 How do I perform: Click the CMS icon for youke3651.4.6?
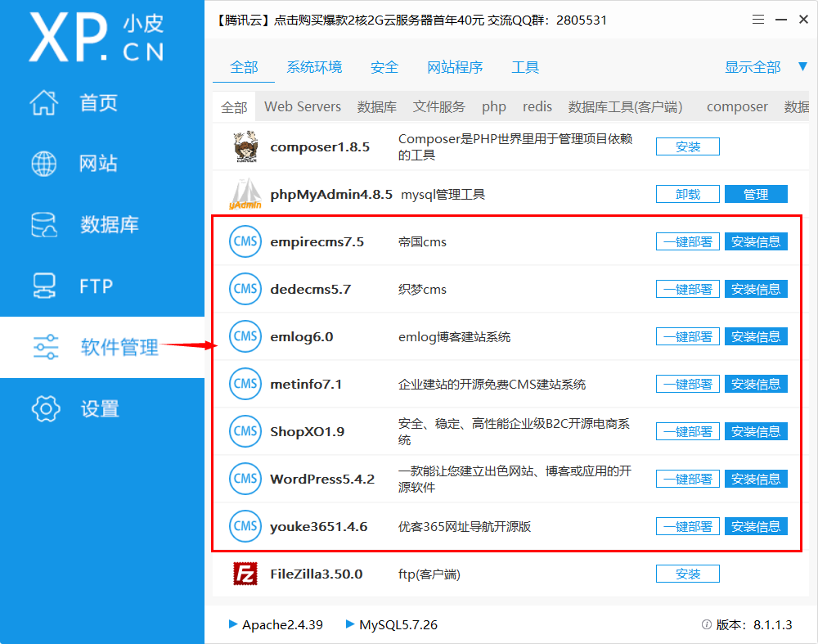[x=245, y=527]
